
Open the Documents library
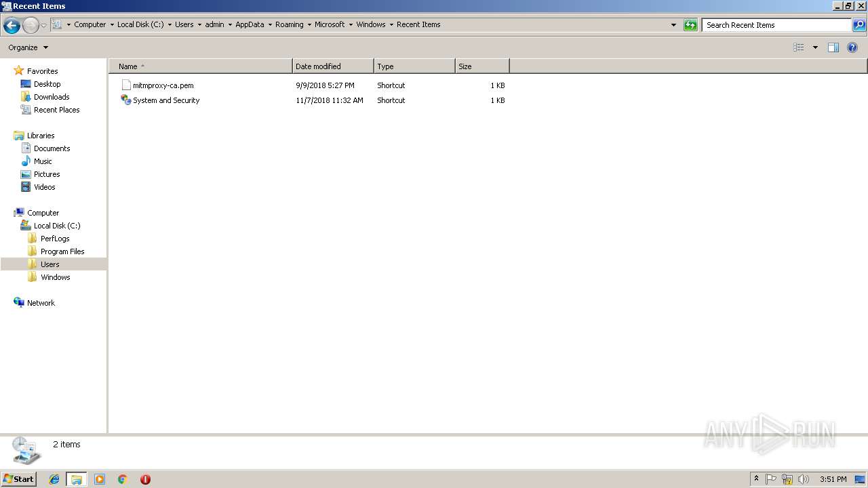(x=52, y=148)
